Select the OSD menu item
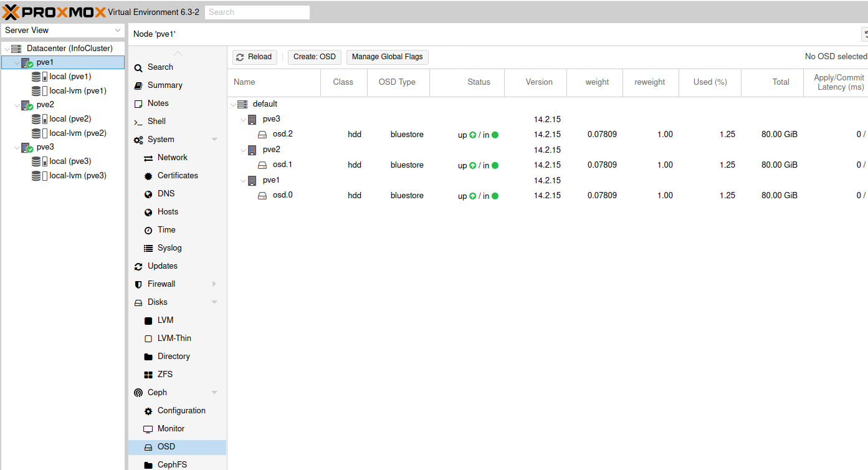 (177, 447)
